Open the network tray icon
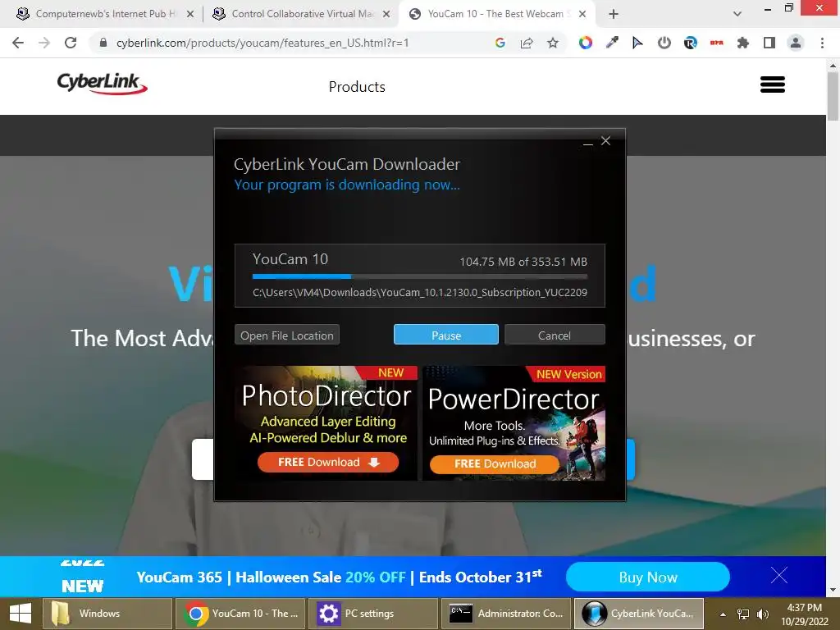 coord(743,614)
